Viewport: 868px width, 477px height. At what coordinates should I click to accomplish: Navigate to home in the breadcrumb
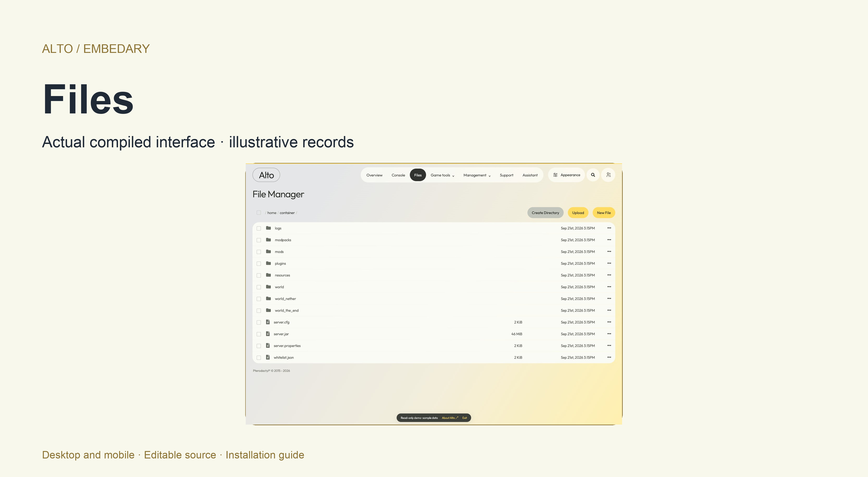click(271, 213)
